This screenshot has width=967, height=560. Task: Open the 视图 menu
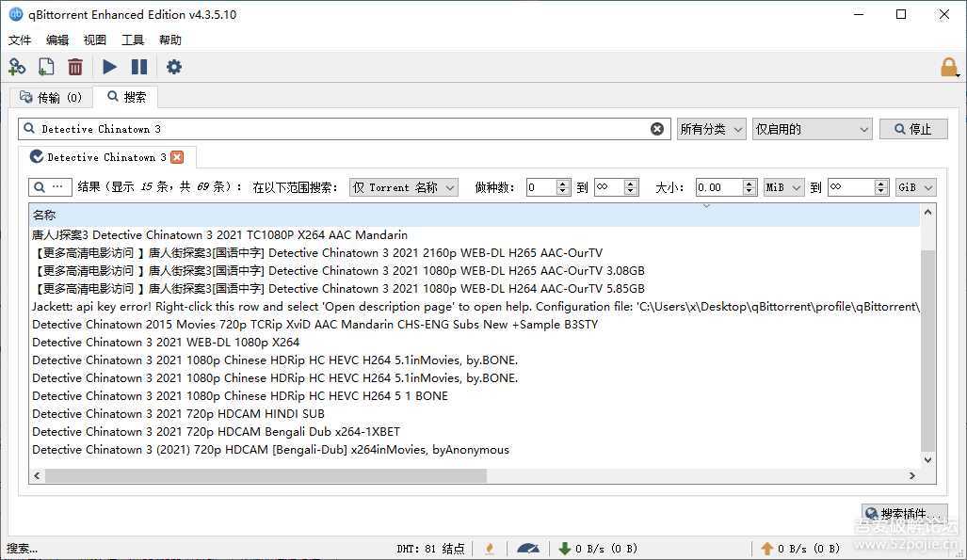point(95,40)
